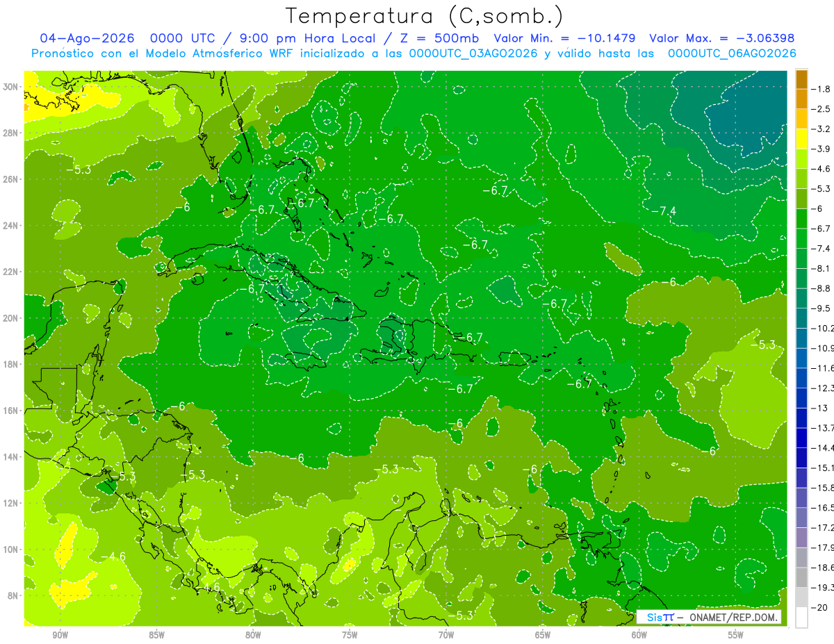Click '9:00 pm Hora Local' text
This screenshot has width=834, height=644.
pos(306,38)
